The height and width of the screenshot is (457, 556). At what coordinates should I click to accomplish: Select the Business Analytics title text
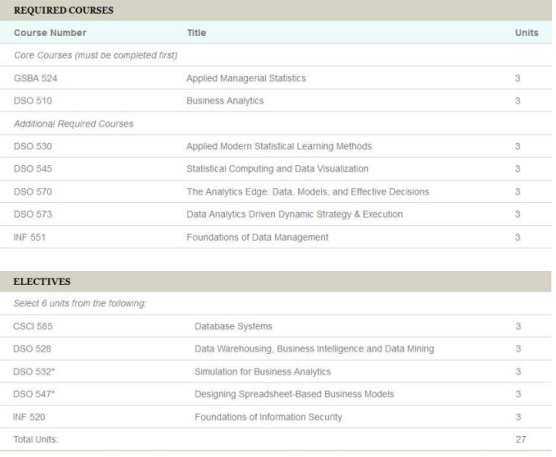225,101
